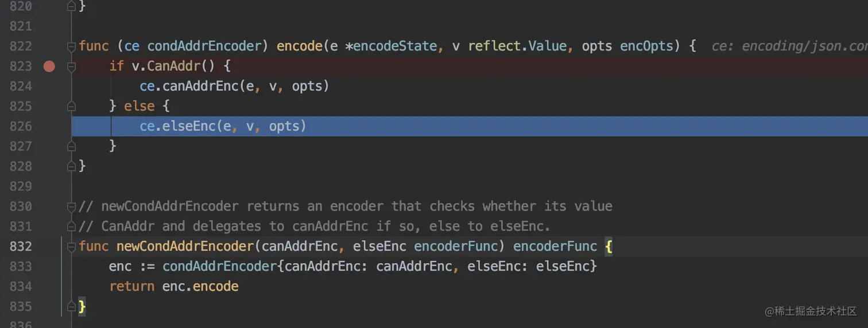Click the fold end marker on line 828
The image size is (868, 328).
pyautogui.click(x=72, y=166)
